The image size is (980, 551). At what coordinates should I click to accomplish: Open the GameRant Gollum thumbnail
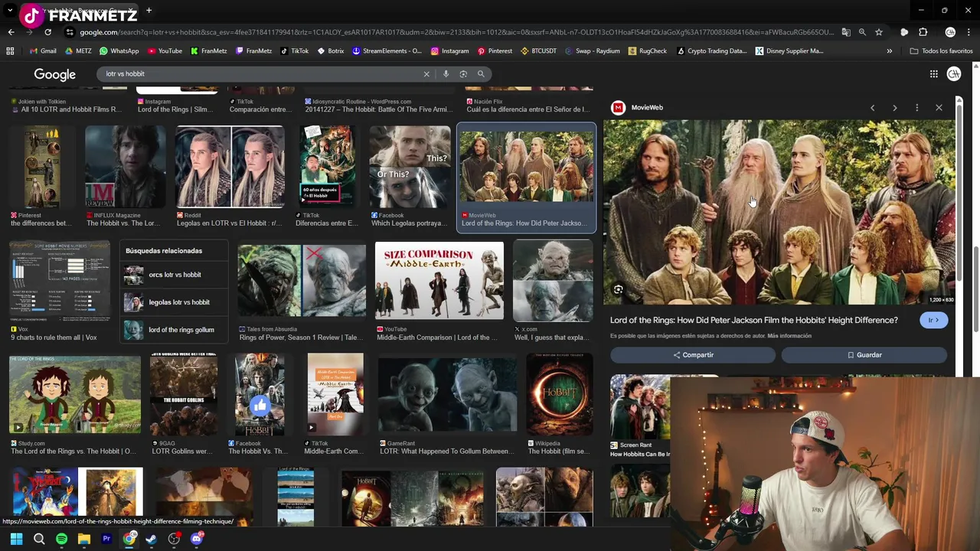tap(447, 393)
